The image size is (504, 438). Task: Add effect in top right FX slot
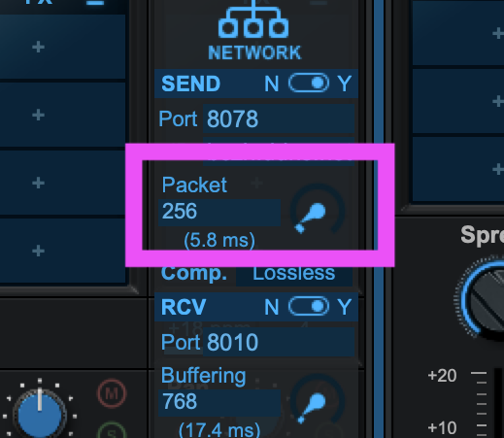(458, 32)
